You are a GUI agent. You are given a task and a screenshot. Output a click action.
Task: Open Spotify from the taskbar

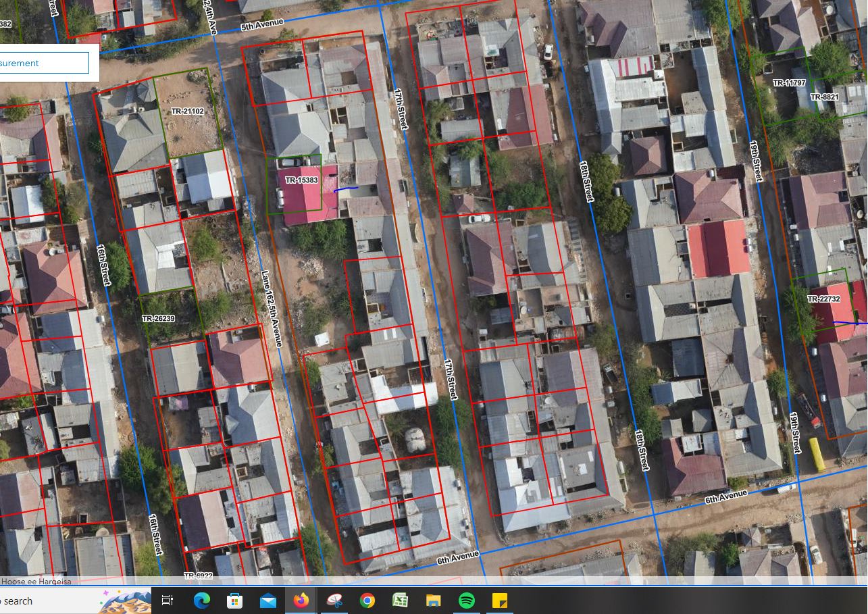coord(466,600)
